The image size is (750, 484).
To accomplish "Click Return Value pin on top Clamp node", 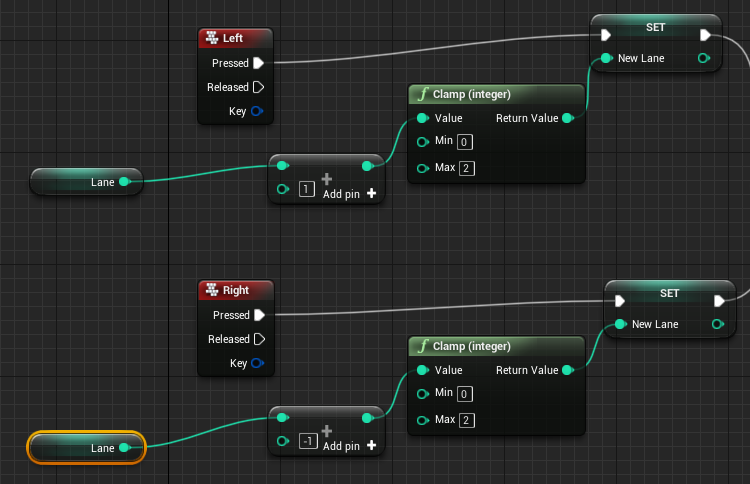I will click(x=568, y=118).
